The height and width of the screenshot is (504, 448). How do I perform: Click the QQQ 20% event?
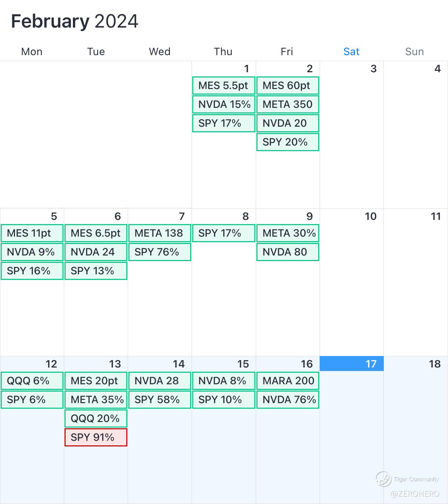point(96,418)
